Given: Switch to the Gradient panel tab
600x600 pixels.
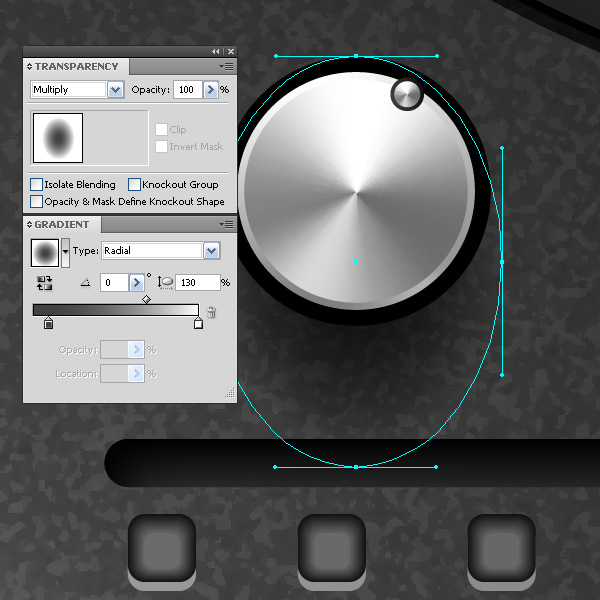Looking at the screenshot, I should click(62, 224).
